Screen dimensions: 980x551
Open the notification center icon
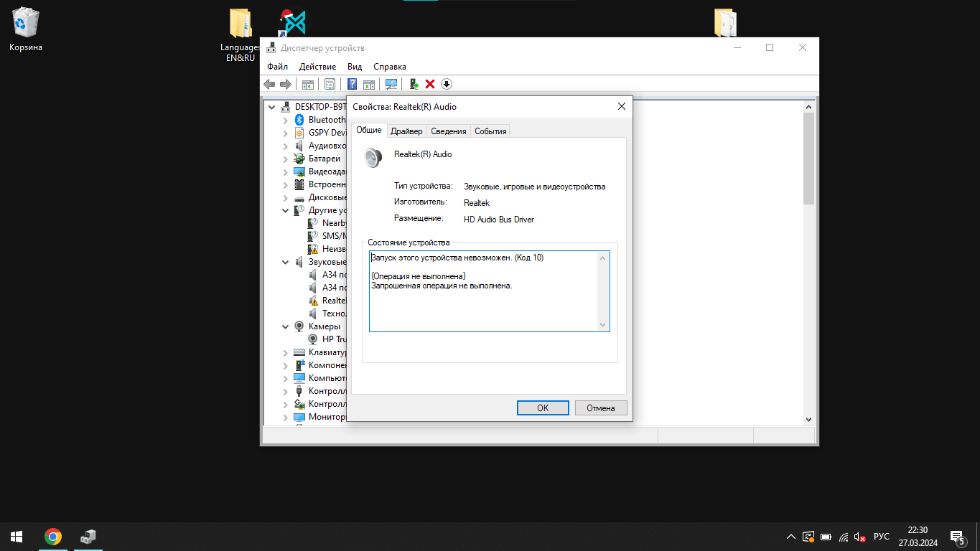coord(957,537)
